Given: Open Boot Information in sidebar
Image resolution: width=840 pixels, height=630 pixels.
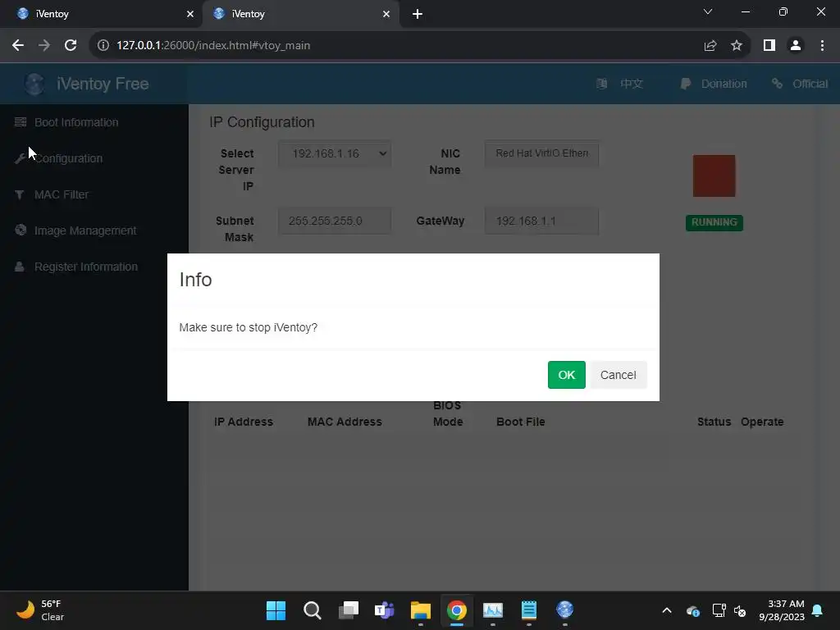Looking at the screenshot, I should pyautogui.click(x=76, y=123).
